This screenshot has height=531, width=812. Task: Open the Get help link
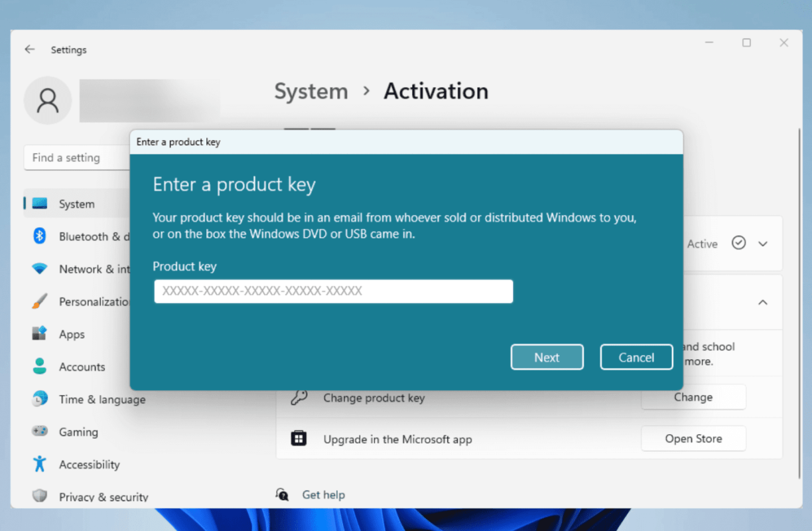coord(323,494)
